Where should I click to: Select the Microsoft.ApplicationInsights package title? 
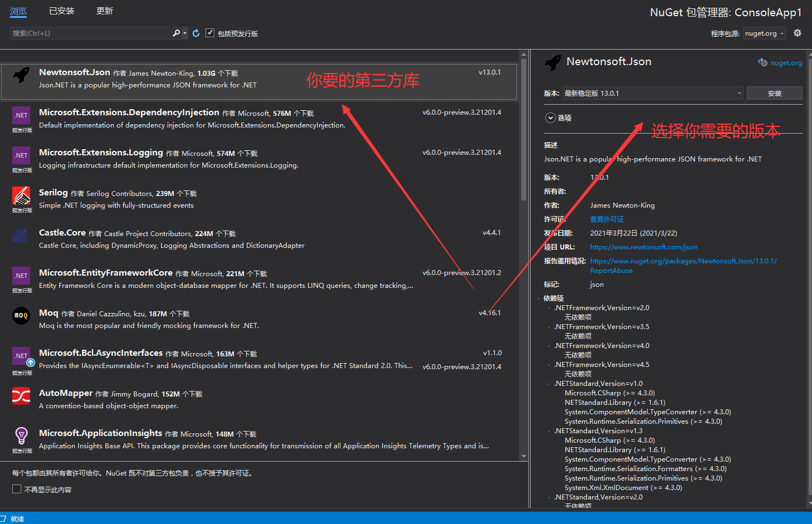(x=100, y=433)
